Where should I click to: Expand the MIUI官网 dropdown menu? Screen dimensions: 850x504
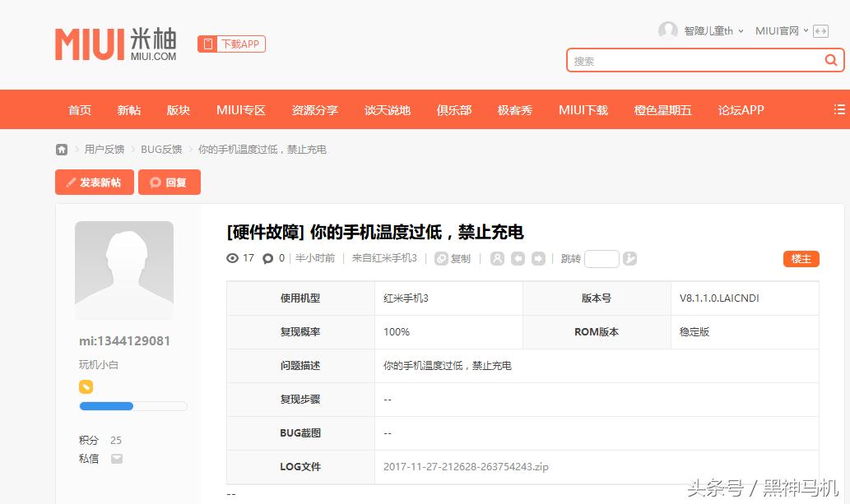pos(778,30)
